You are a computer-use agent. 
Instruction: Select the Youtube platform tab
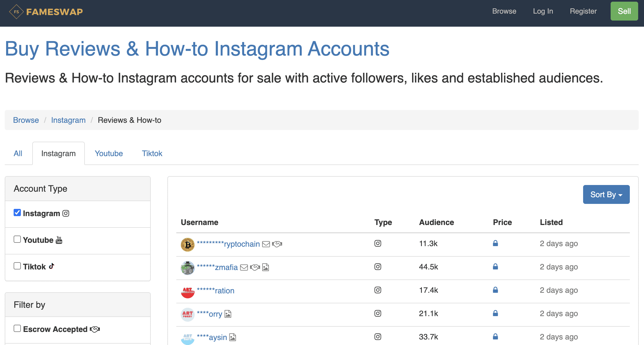coord(108,153)
